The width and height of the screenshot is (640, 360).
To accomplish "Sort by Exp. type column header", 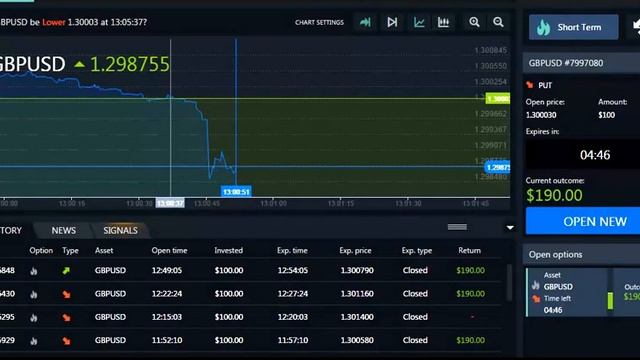I will tap(417, 251).
